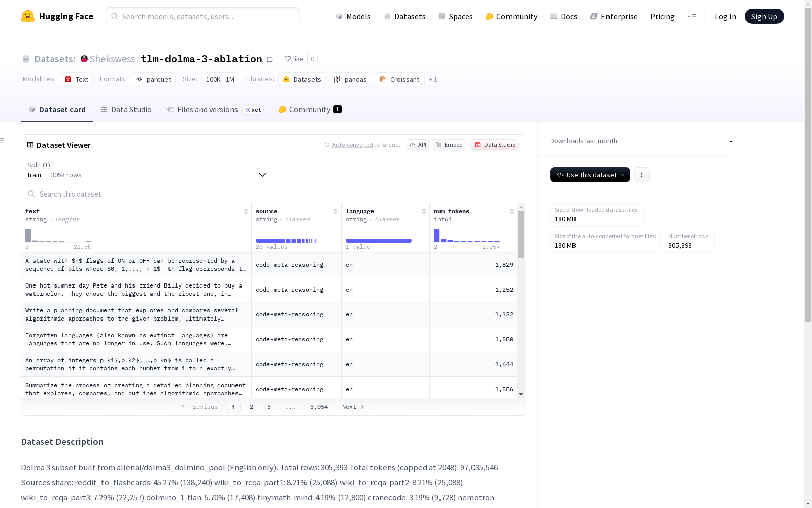
Task: Click the Log In link
Action: (725, 16)
